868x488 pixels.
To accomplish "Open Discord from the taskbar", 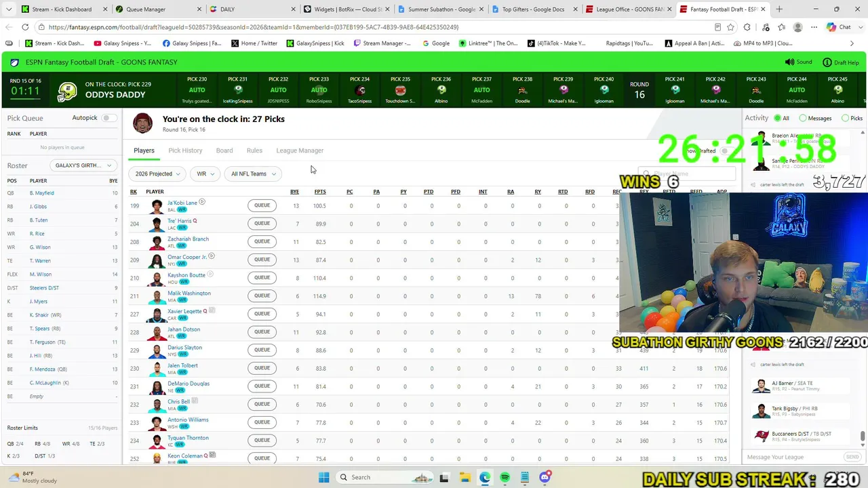I will (x=545, y=477).
